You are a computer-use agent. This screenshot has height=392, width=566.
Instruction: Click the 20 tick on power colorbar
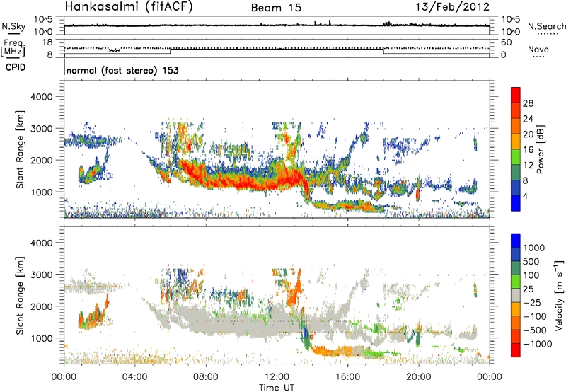[527, 134]
